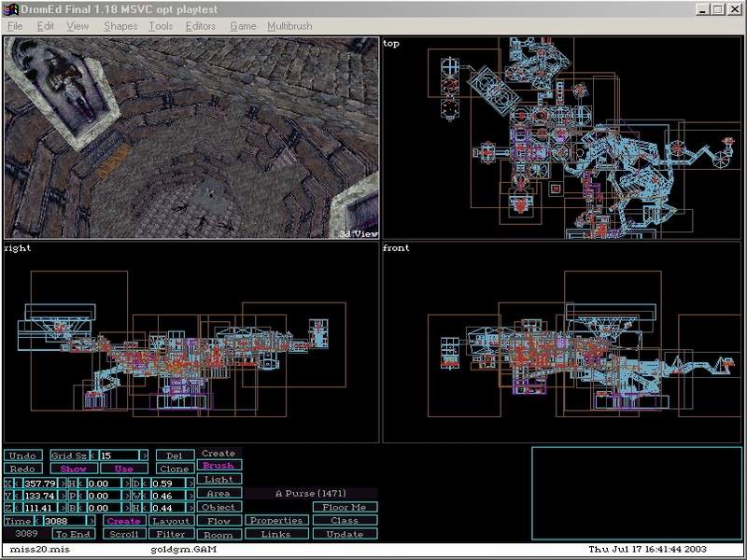Switch to Create panel mode

[x=123, y=521]
